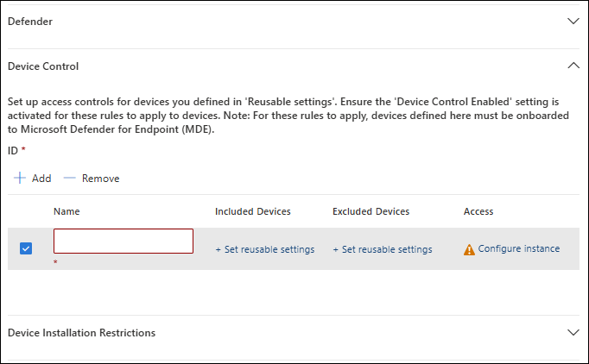Collapse the Device Control section chevron
The width and height of the screenshot is (589, 364).
pyautogui.click(x=573, y=66)
